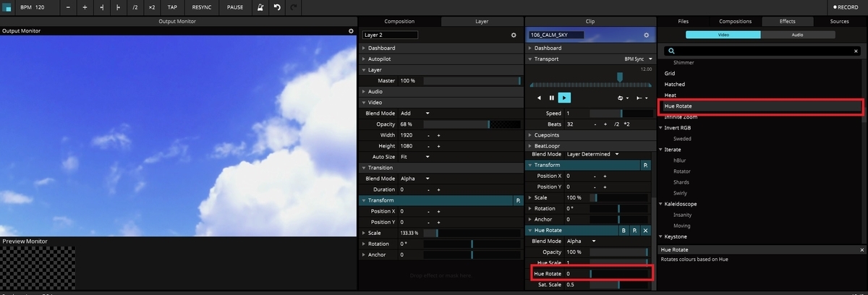The width and height of the screenshot is (868, 295).
Task: Double the BPM with ×2
Action: pos(152,7)
